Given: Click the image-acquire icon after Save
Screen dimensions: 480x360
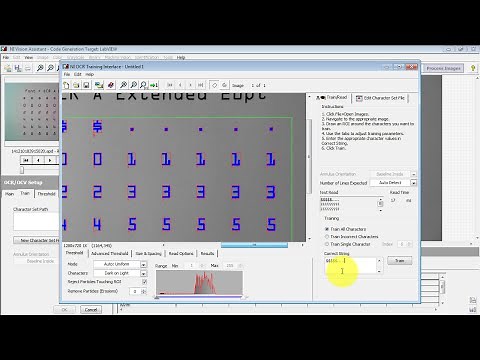Looking at the screenshot, I should (x=99, y=85).
